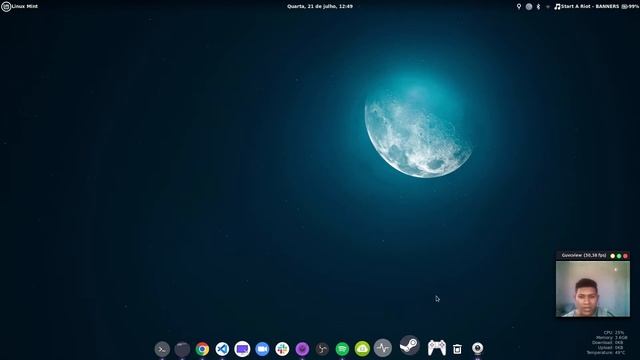Maximize the Guvcview window (green button)
640x360 pixels.
(x=619, y=256)
